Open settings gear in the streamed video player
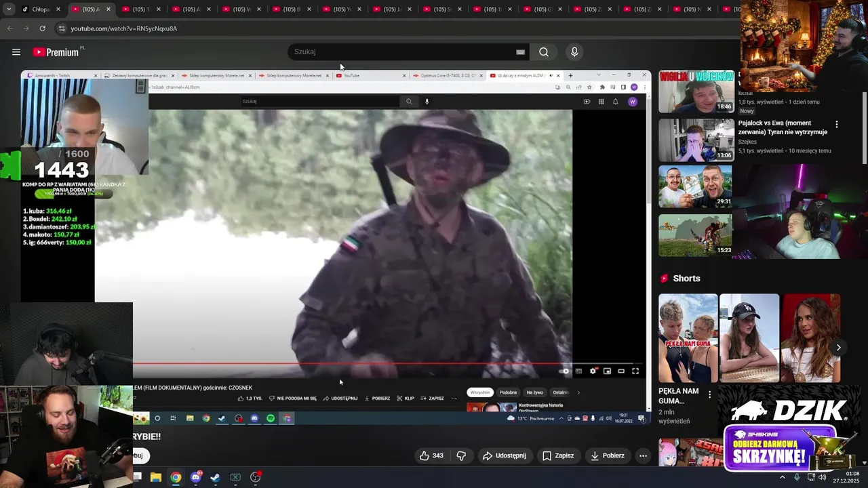 point(593,371)
